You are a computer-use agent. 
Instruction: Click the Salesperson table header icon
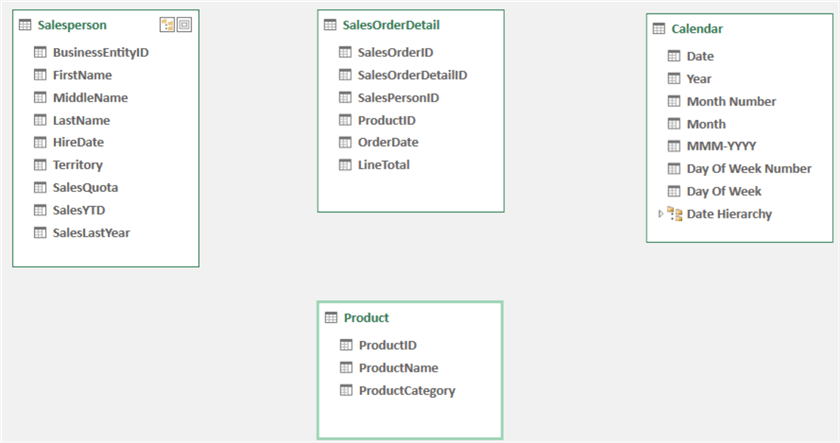point(25,24)
